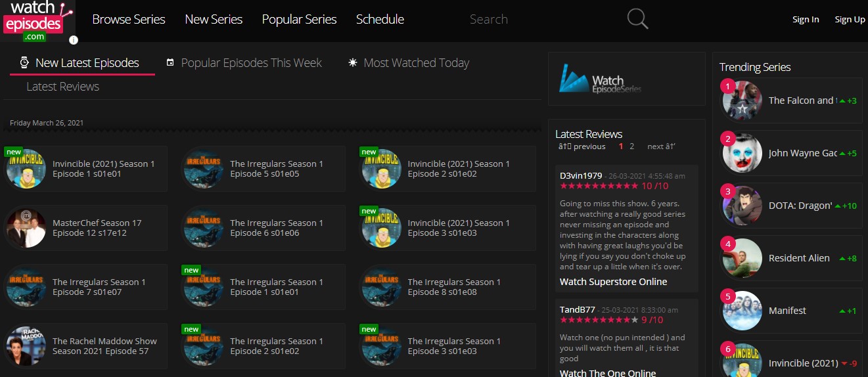Open Watch The One Online link
Screen dimensions: 868x377
point(608,373)
